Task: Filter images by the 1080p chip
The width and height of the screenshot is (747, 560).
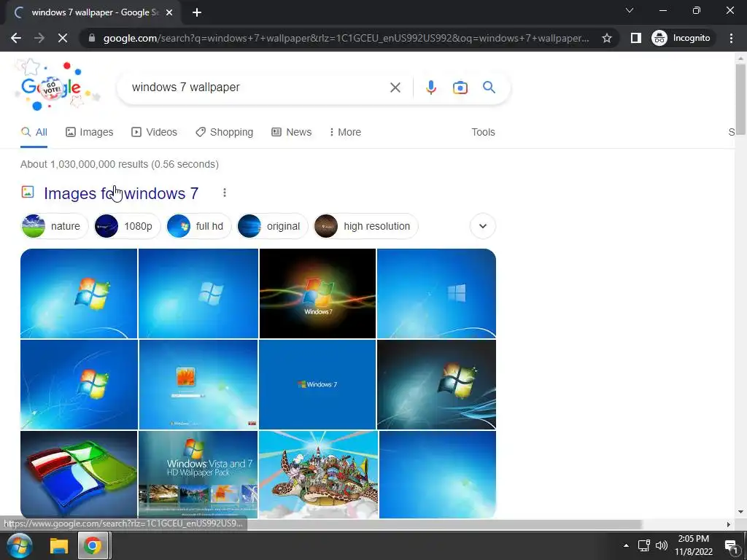Action: point(127,226)
